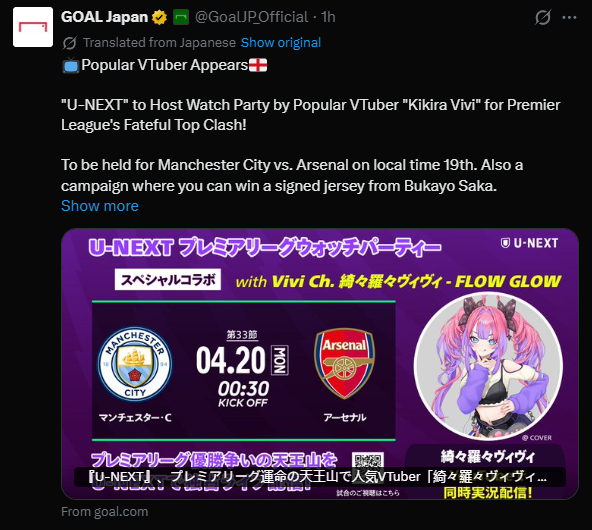Open the three-dot more options menu
The height and width of the screenshot is (530, 592).
569,17
